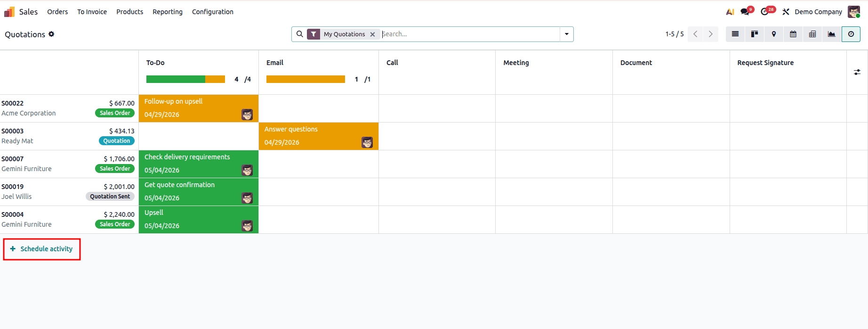Click Schedule activity button
This screenshot has height=329, width=868.
coord(42,249)
